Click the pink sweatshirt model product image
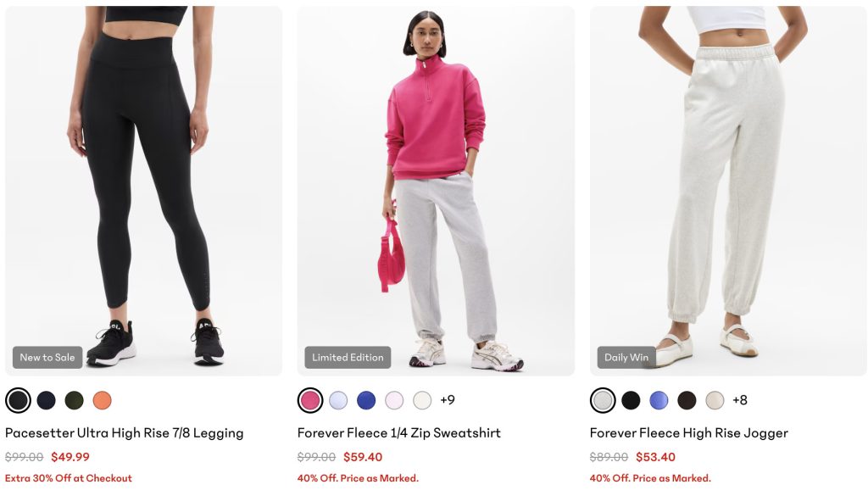The height and width of the screenshot is (490, 868). click(x=437, y=191)
